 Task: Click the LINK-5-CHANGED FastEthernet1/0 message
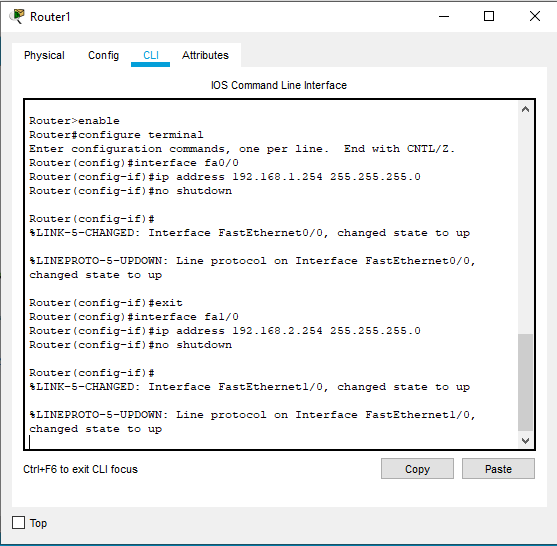coord(249,387)
